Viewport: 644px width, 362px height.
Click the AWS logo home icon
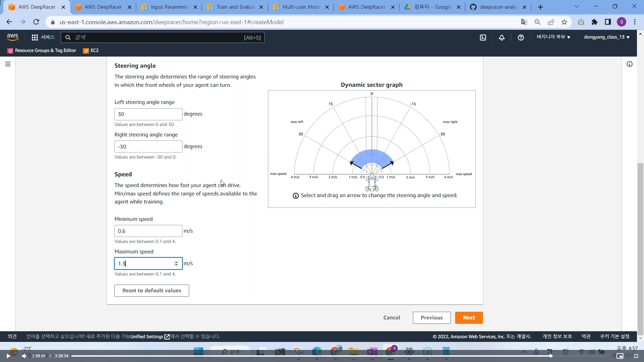(12, 37)
